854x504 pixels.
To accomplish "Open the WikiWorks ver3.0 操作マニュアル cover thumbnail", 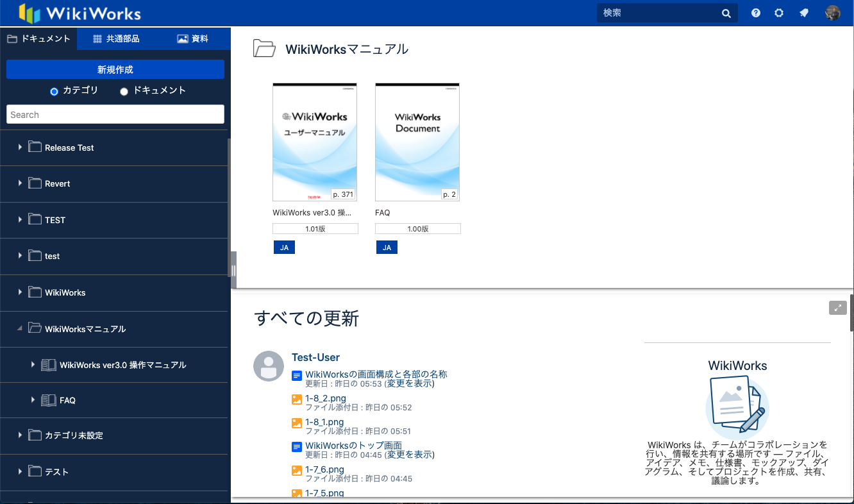I will point(315,141).
